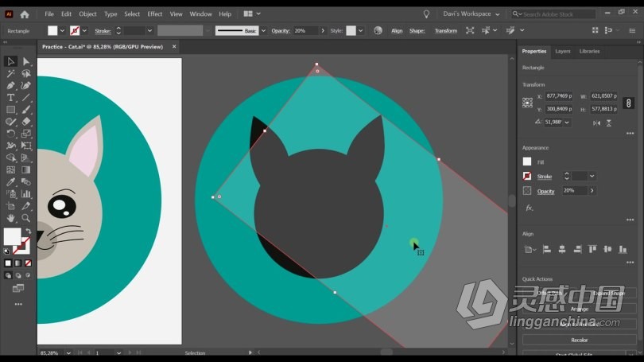This screenshot has width=644, height=362.
Task: Select the Hand tool
Action: [10, 218]
